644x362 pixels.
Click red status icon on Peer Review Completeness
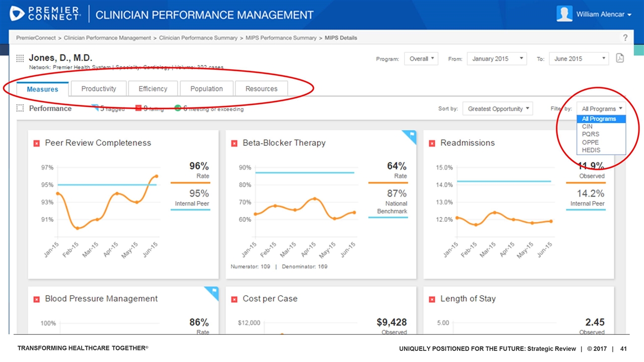[36, 143]
